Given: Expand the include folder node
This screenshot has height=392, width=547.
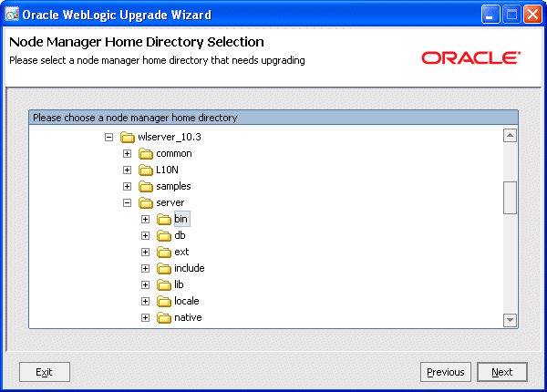Looking at the screenshot, I should [145, 268].
